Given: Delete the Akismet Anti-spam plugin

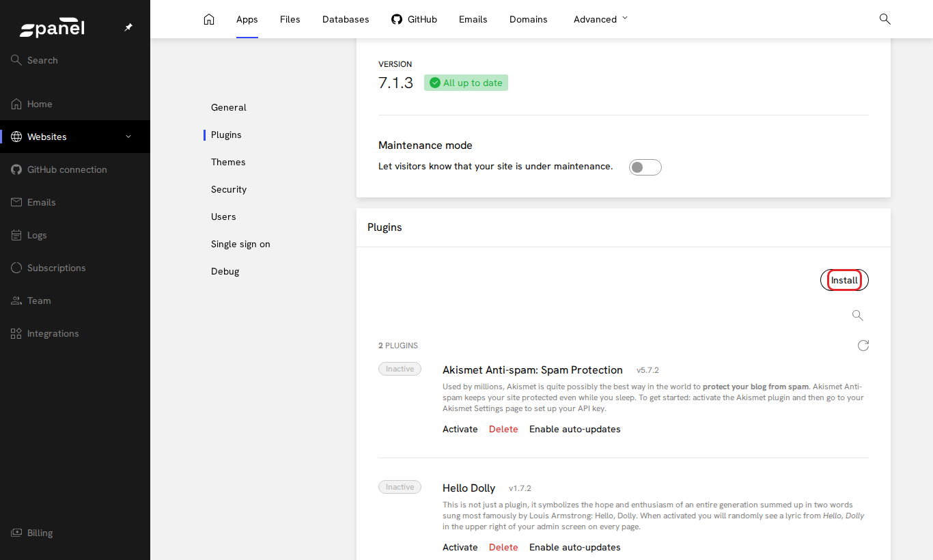Looking at the screenshot, I should 503,429.
